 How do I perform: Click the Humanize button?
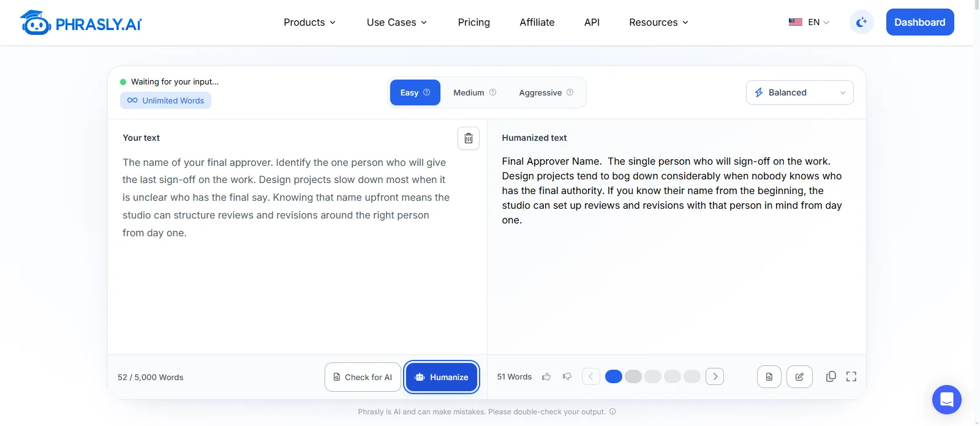coord(442,377)
